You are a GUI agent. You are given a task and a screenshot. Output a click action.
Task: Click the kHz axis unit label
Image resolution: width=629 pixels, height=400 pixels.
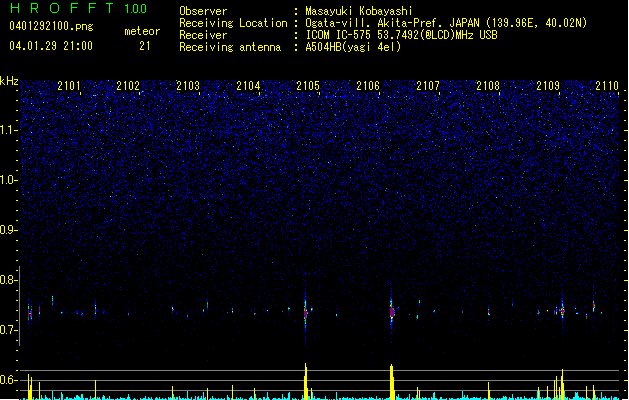tap(9, 81)
